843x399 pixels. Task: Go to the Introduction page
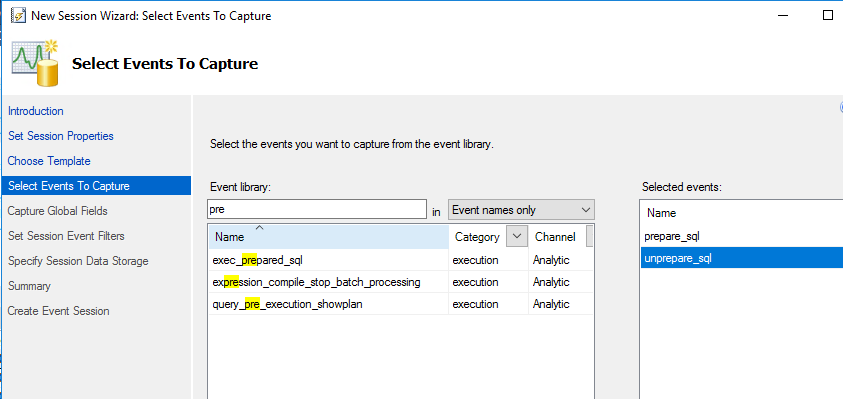coord(35,111)
